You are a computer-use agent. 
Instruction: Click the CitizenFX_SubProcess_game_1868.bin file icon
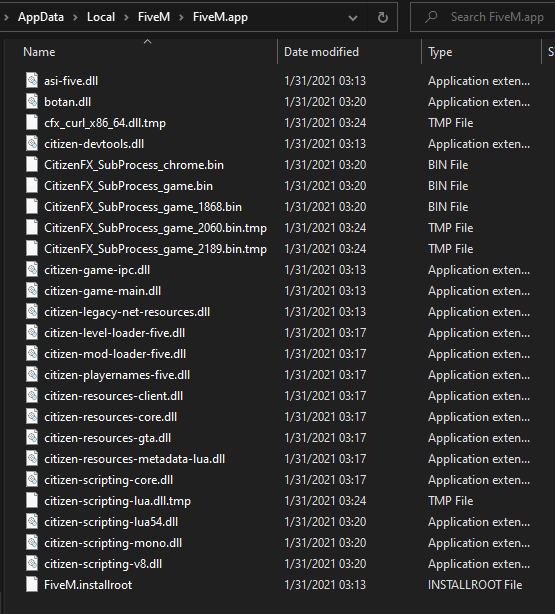pyautogui.click(x=32, y=206)
